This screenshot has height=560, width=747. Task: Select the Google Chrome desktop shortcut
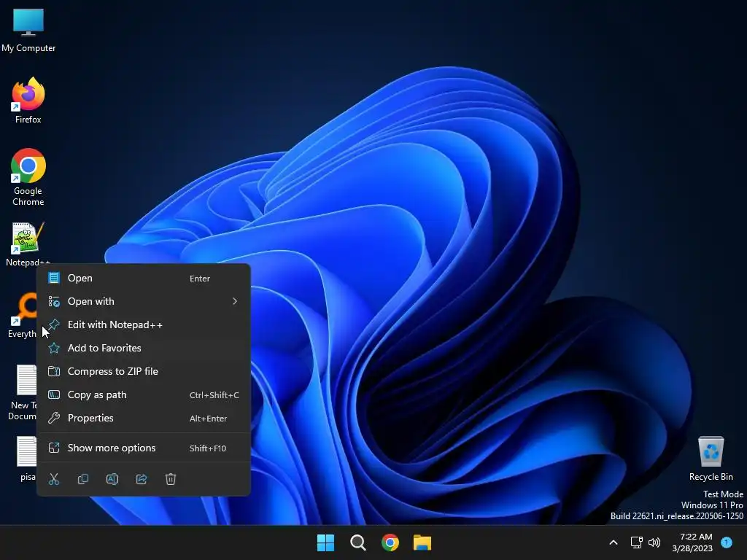pyautogui.click(x=28, y=177)
